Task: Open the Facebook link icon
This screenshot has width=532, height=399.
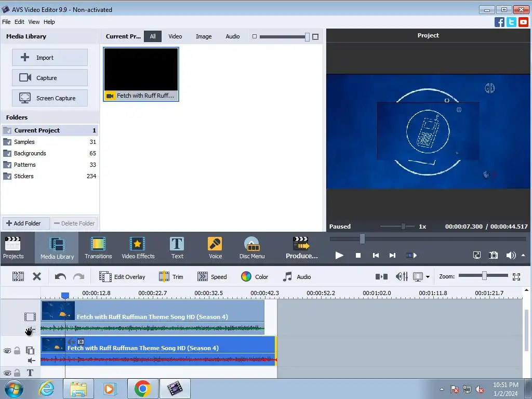Action: pyautogui.click(x=499, y=22)
